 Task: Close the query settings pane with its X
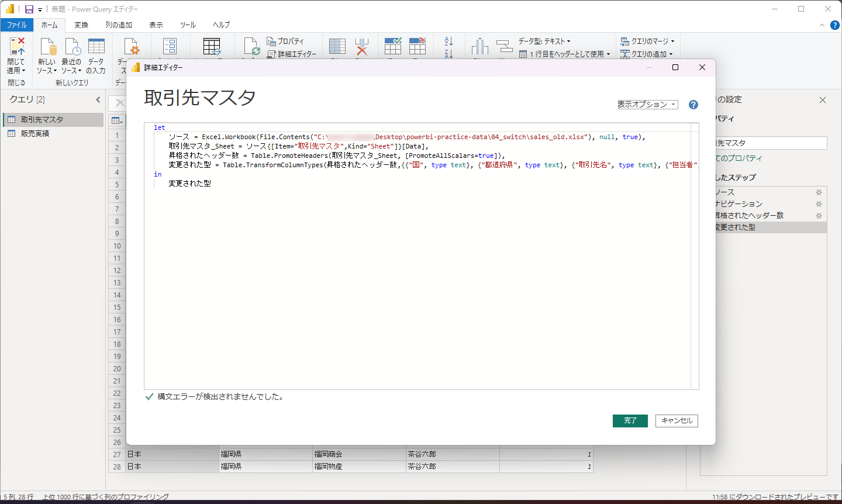pos(823,100)
